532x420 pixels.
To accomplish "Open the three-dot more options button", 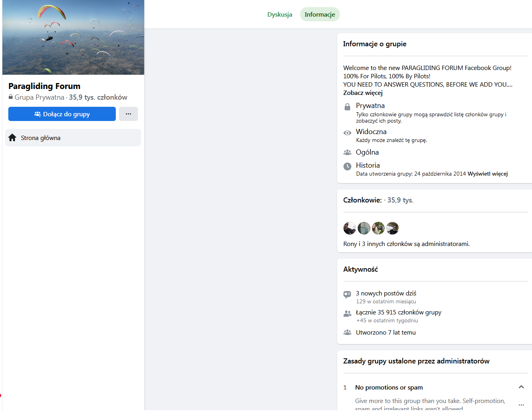I will 128,114.
